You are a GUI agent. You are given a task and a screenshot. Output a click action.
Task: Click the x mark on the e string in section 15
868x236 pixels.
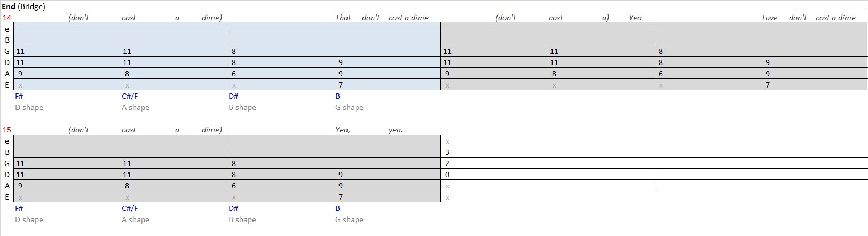tap(447, 141)
